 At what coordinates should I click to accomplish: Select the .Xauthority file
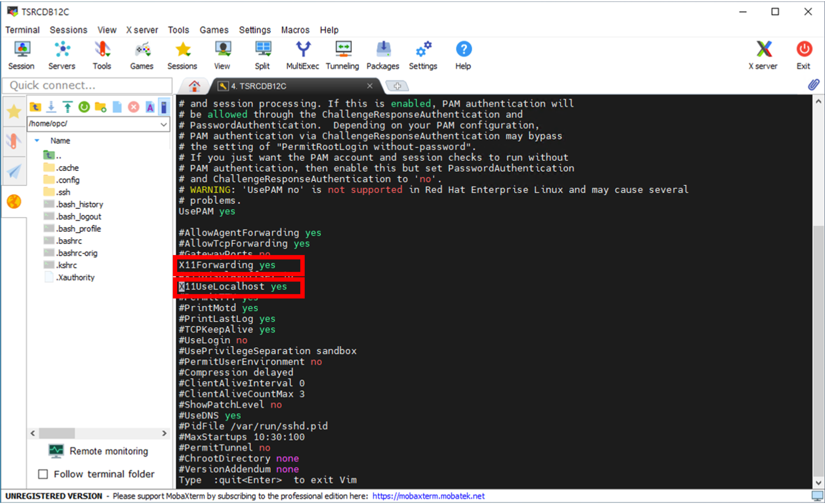[70, 277]
